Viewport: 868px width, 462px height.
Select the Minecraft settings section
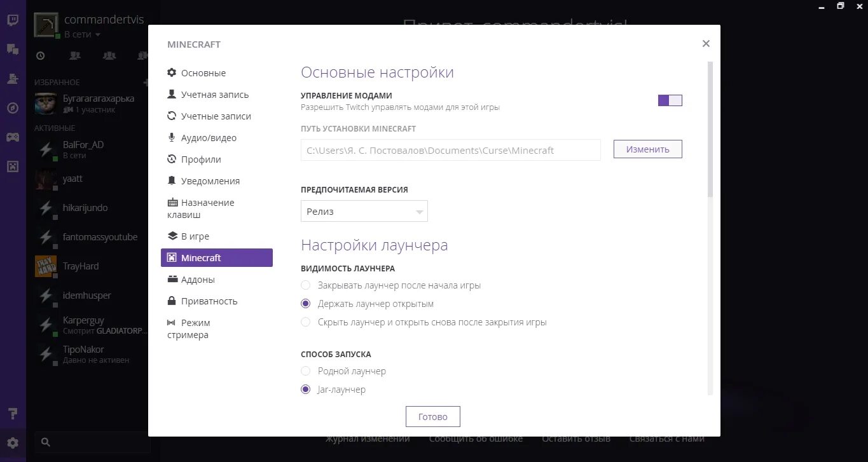[217, 257]
